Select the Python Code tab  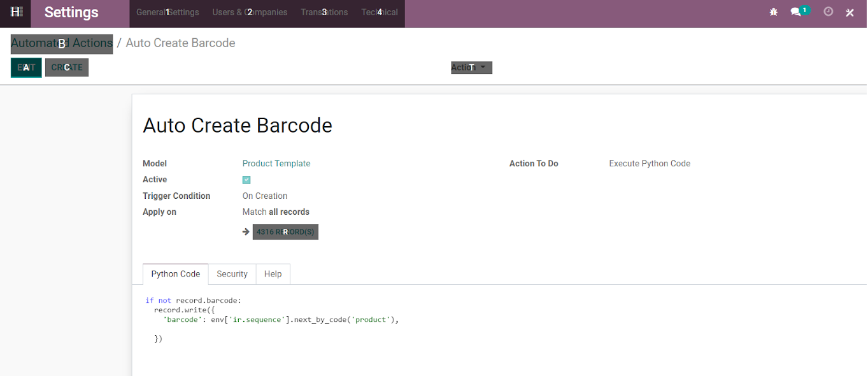[175, 274]
